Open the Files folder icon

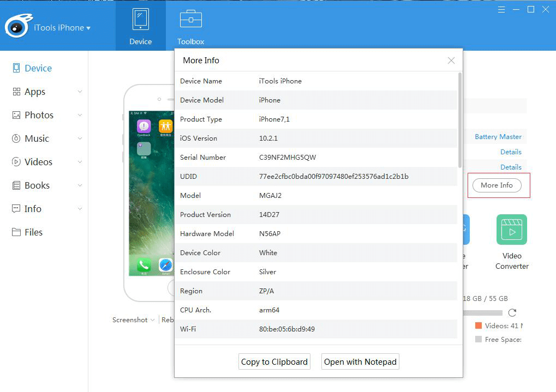16,232
